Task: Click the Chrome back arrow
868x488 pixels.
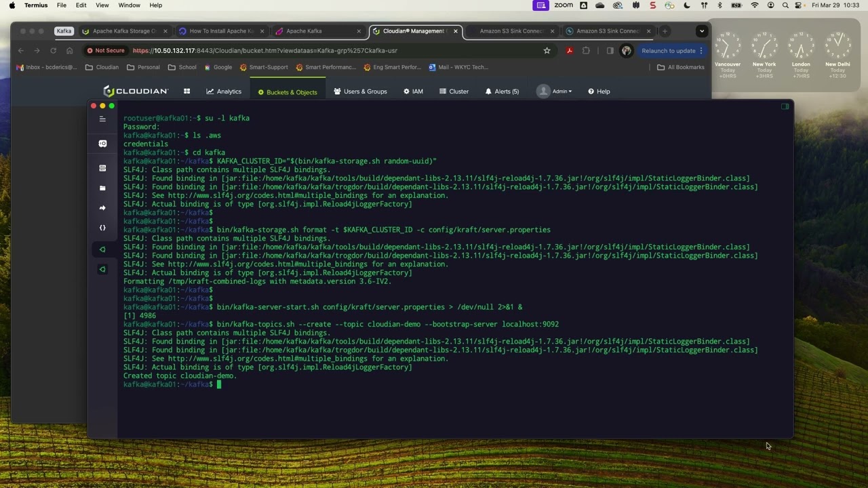Action: [20, 50]
